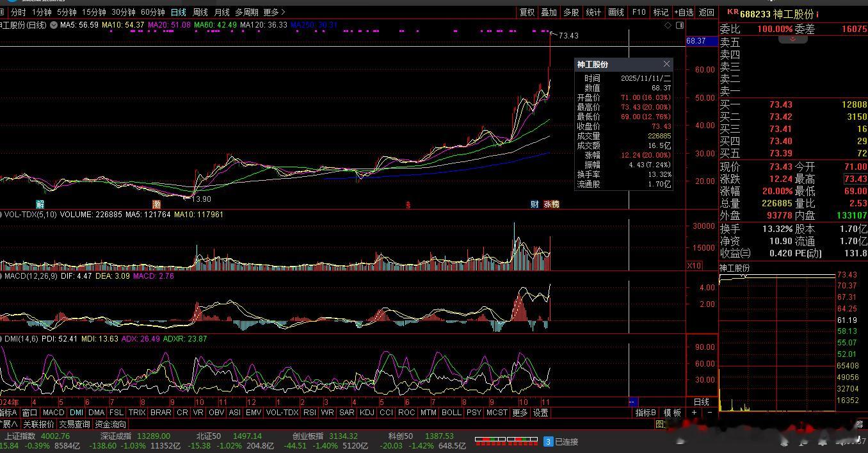Click the blue timeline position block
Viewport: 868px width, 453px height.
(633, 402)
